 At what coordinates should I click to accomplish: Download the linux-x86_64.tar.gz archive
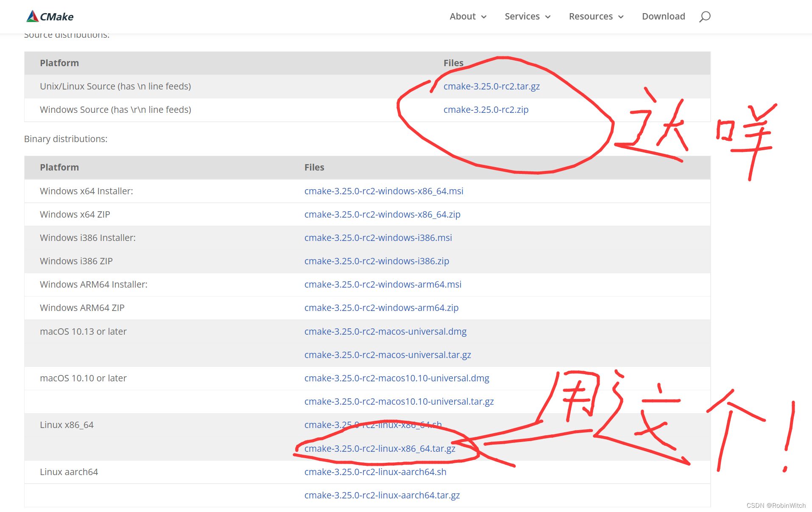coord(380,449)
